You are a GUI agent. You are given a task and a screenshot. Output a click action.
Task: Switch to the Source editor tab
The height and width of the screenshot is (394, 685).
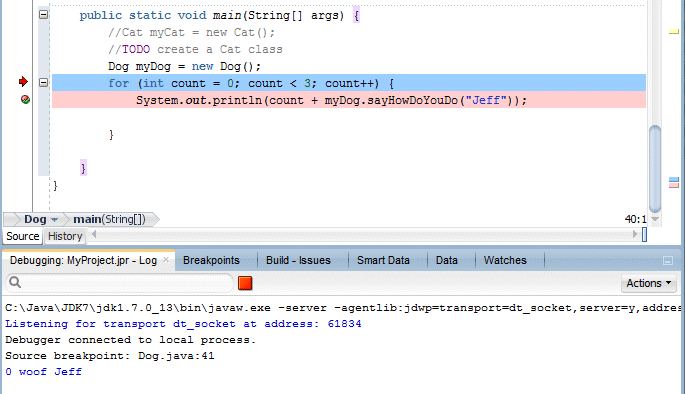pos(23,236)
